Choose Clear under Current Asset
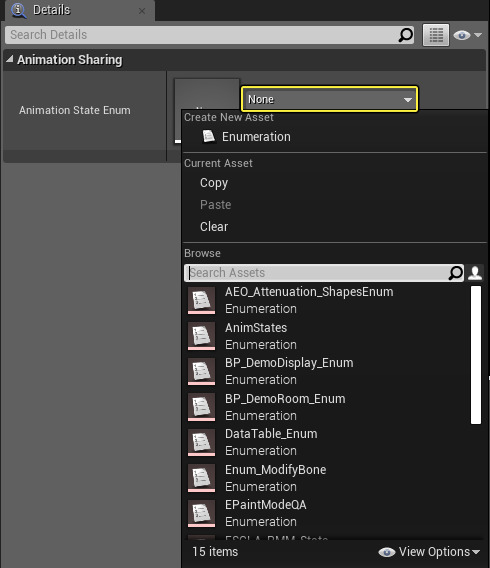This screenshot has width=490, height=568. pyautogui.click(x=214, y=227)
